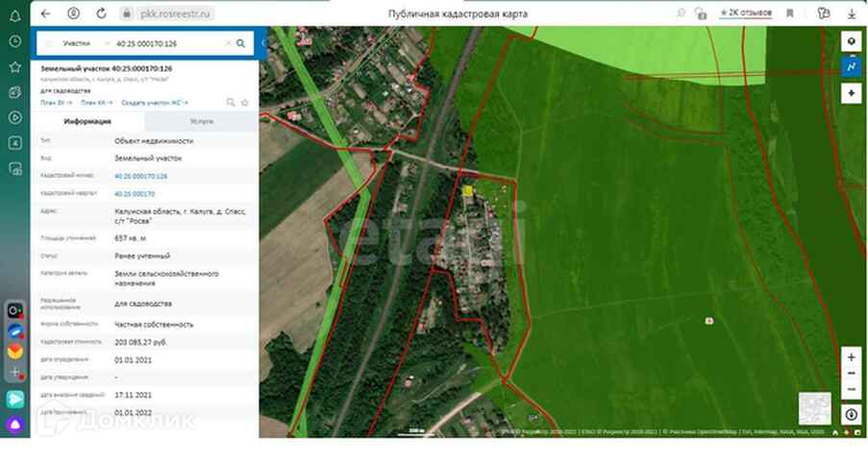The height and width of the screenshot is (461, 868).
Task: Open browser extensions icon
Action: 823,13
